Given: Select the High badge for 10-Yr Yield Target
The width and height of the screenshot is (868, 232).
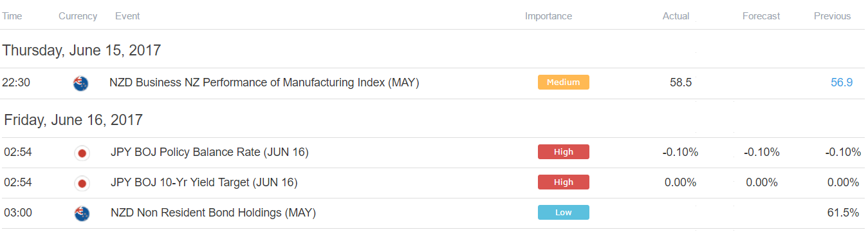Looking at the screenshot, I should 563,182.
